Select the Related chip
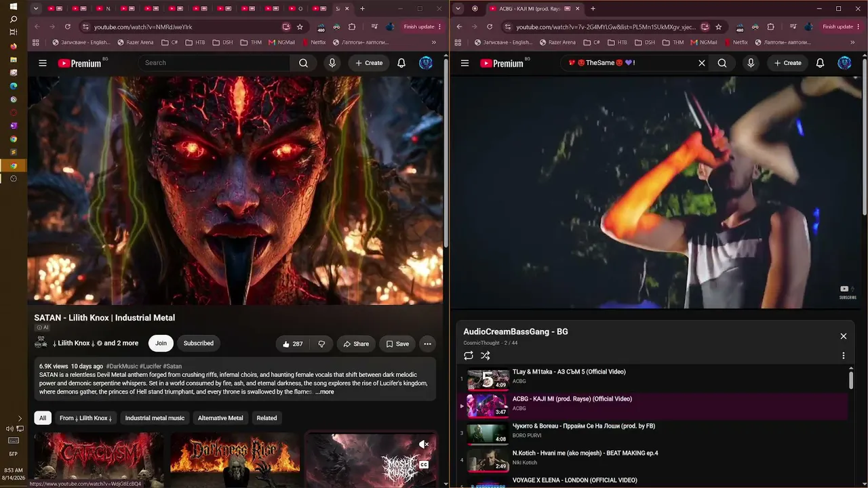Screen dimensions: 868x488 coord(267,418)
